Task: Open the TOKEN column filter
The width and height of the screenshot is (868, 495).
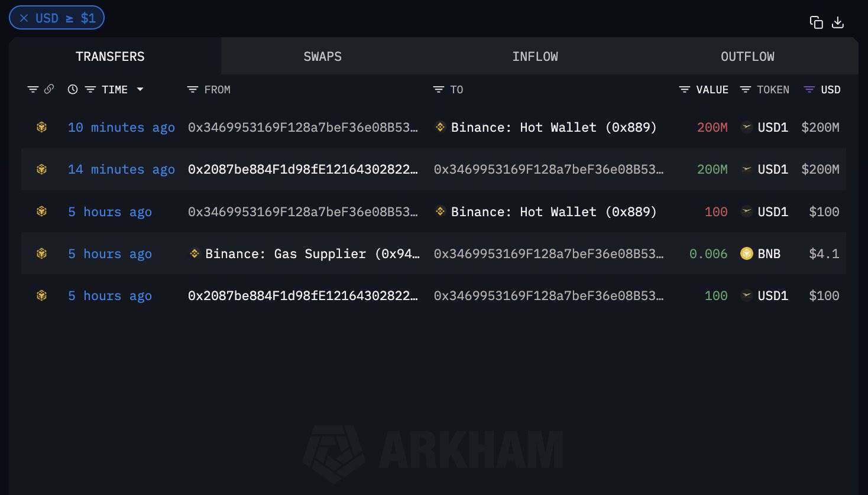Action: point(746,89)
